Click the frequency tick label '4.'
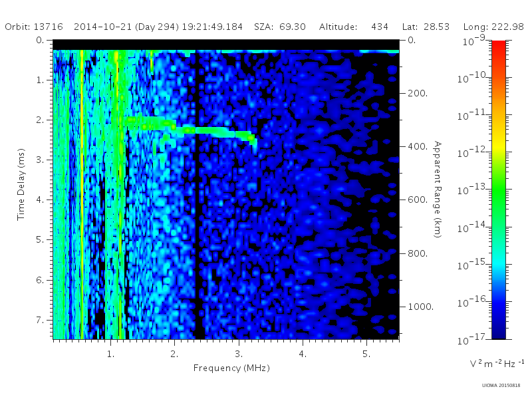This screenshot has height=399, width=532. pyautogui.click(x=303, y=354)
